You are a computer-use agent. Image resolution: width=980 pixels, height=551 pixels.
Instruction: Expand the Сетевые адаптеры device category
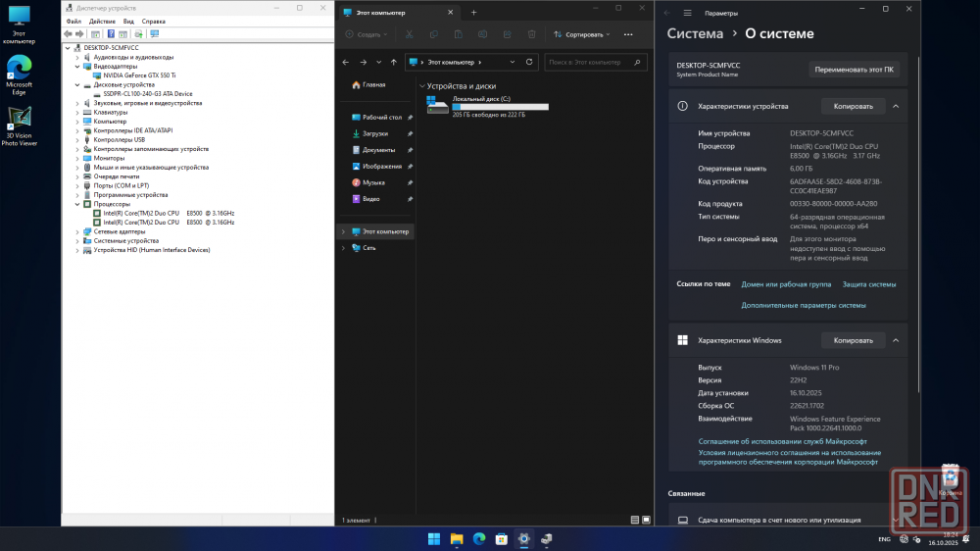77,231
